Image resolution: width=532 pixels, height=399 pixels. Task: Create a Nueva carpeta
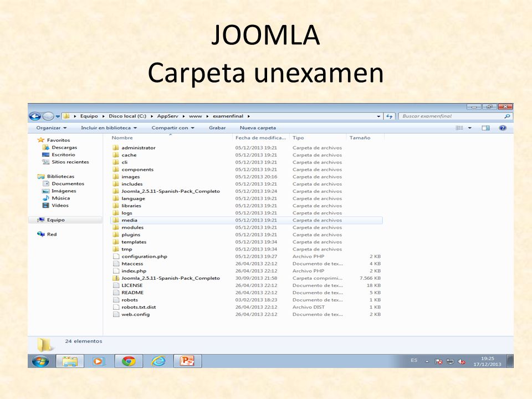point(258,128)
